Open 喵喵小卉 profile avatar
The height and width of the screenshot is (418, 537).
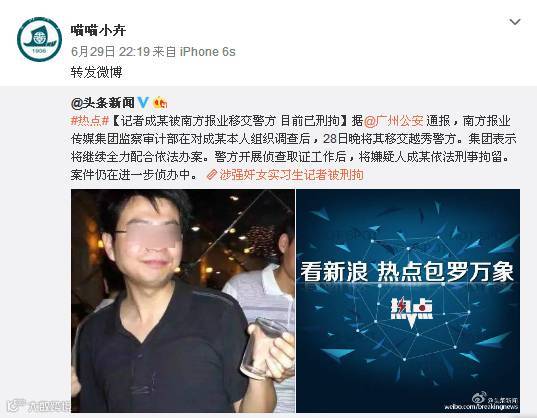[39, 40]
